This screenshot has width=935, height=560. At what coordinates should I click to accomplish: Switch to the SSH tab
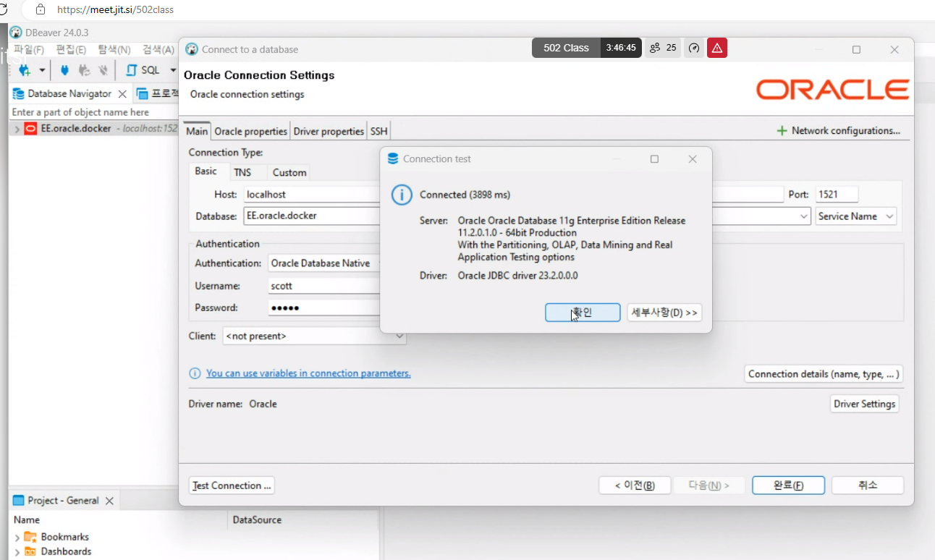pyautogui.click(x=379, y=131)
